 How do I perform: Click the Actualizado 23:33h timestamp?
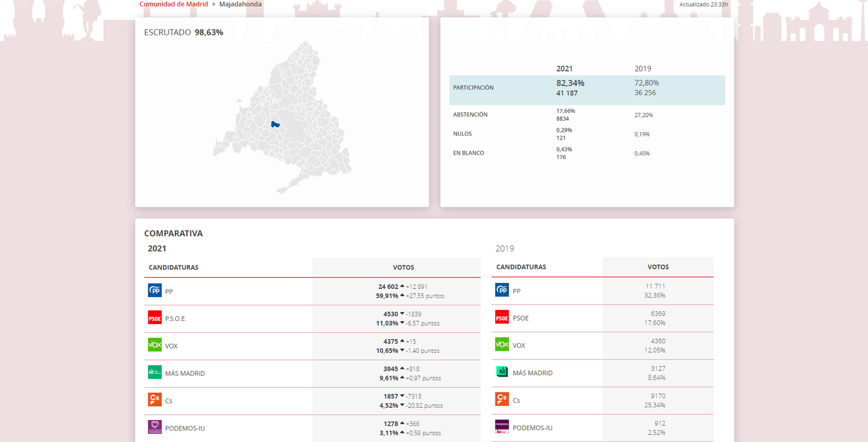click(704, 4)
